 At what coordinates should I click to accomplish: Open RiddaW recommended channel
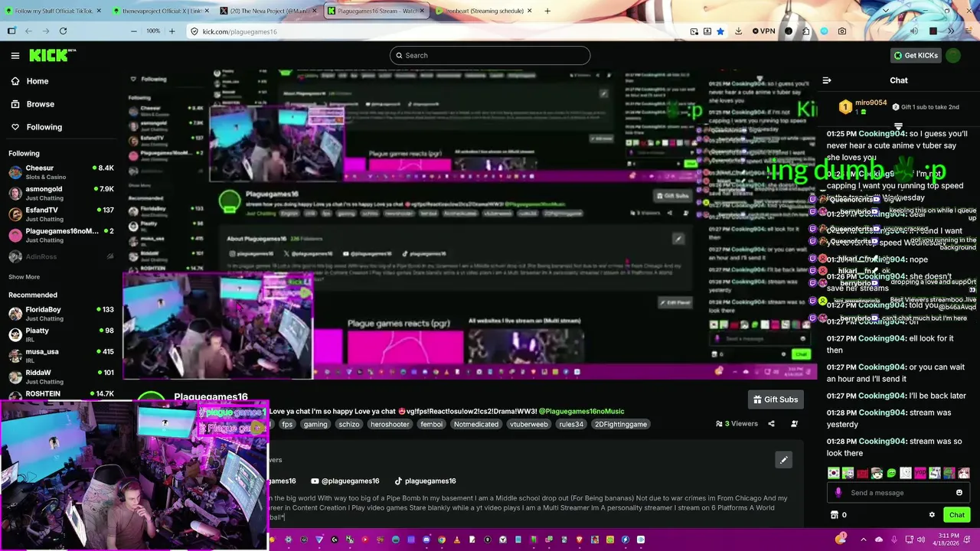point(61,377)
